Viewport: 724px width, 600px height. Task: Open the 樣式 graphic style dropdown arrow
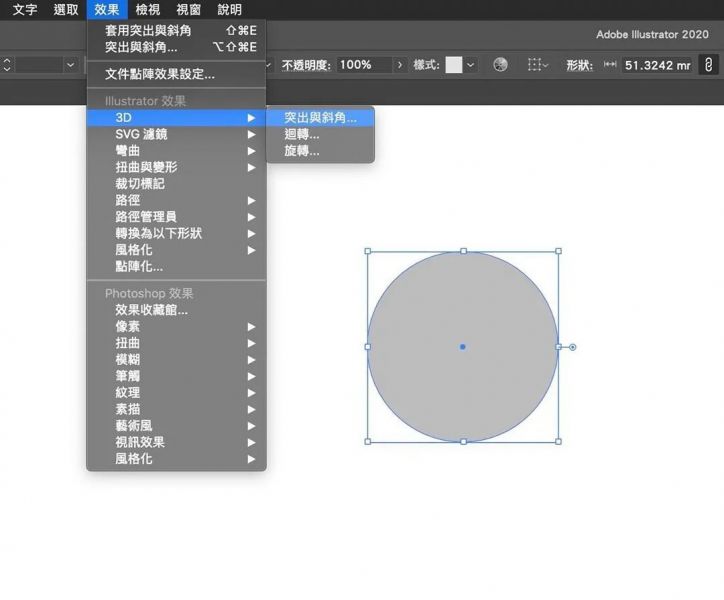tap(471, 65)
